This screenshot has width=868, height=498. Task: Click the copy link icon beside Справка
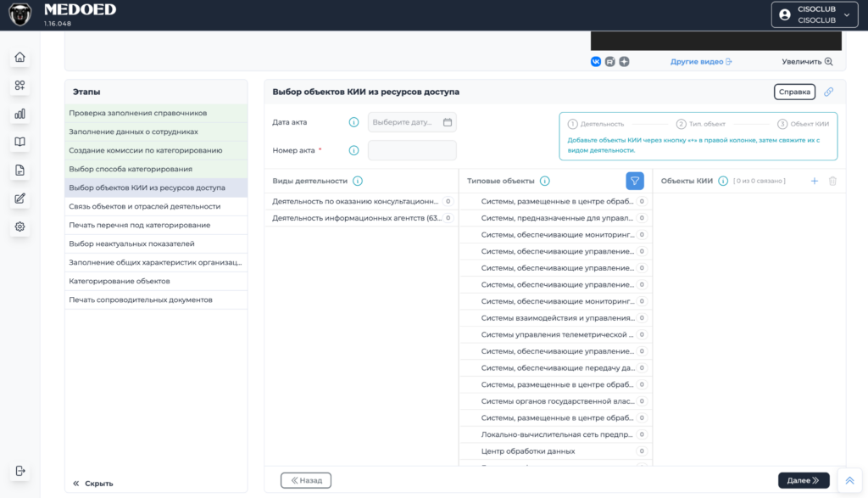click(x=828, y=92)
